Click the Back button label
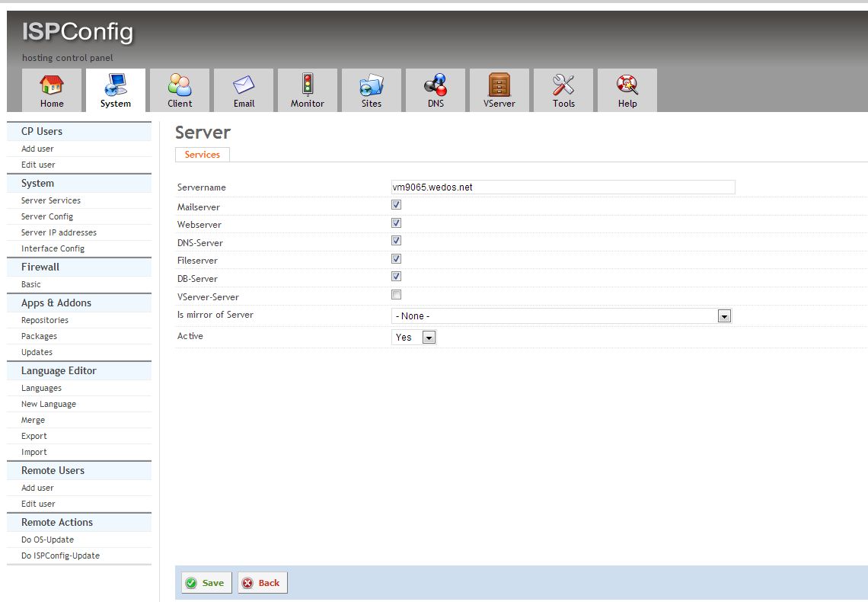The height and width of the screenshot is (602, 868). 269,583
